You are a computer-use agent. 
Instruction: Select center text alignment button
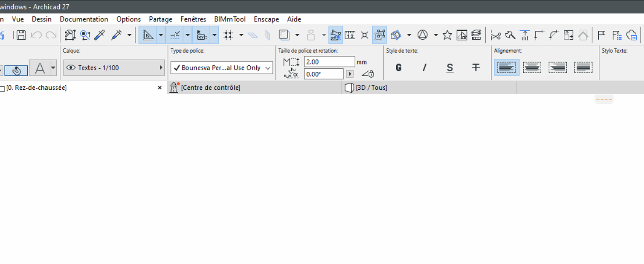532,67
